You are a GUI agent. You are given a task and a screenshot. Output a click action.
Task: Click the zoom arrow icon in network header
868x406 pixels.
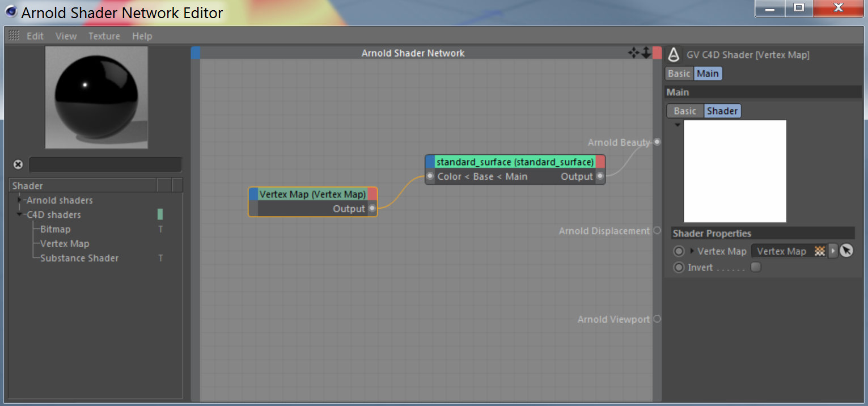[646, 53]
